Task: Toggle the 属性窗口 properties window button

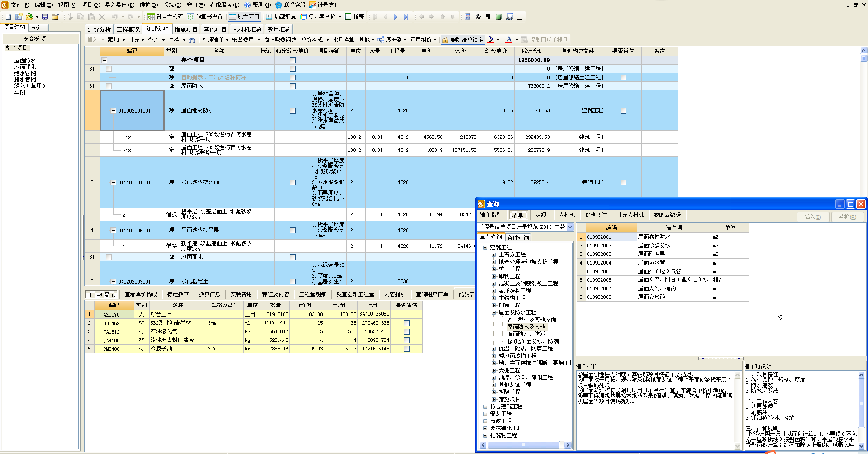Action: (244, 17)
